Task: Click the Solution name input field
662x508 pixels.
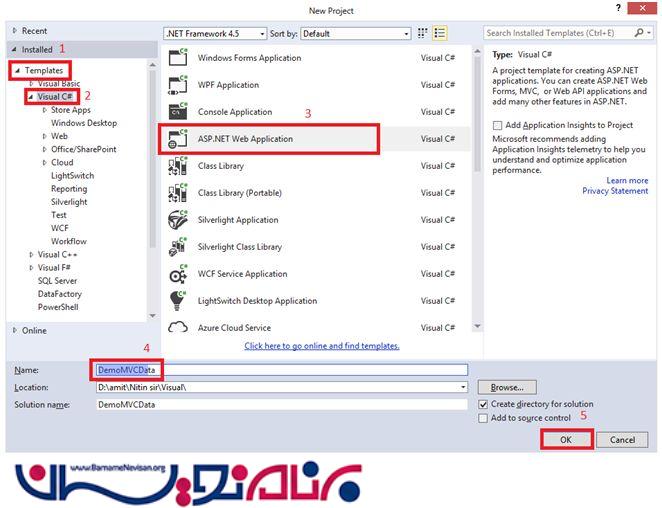Action: point(282,405)
